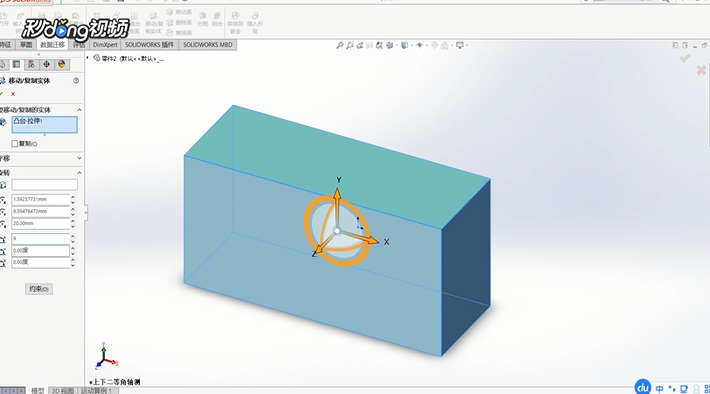Open the Apply Scene dropdown arrow
This screenshot has width=710, height=394.
[x=451, y=45]
